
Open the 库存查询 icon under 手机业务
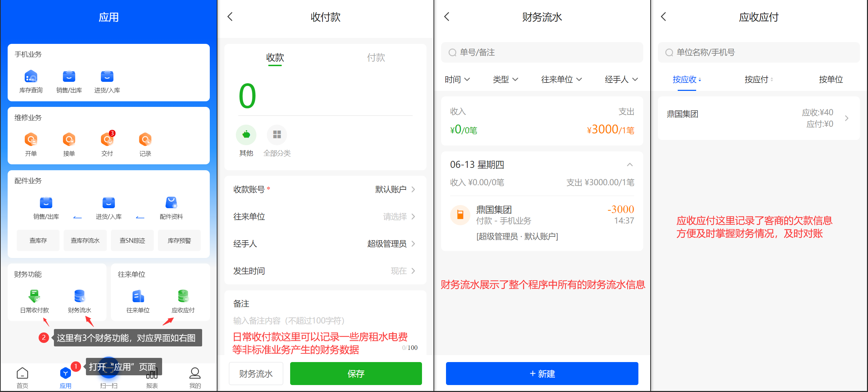(x=31, y=77)
